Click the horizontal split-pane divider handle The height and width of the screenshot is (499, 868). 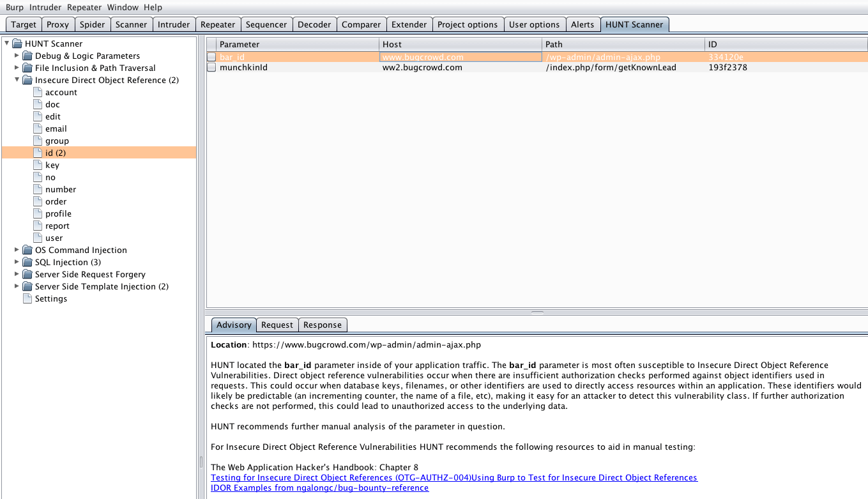(x=537, y=312)
